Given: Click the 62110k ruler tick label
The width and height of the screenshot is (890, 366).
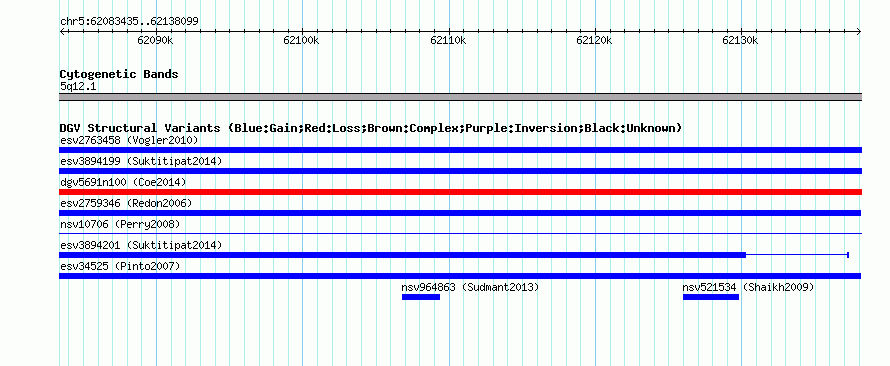Looking at the screenshot, I should tap(448, 40).
